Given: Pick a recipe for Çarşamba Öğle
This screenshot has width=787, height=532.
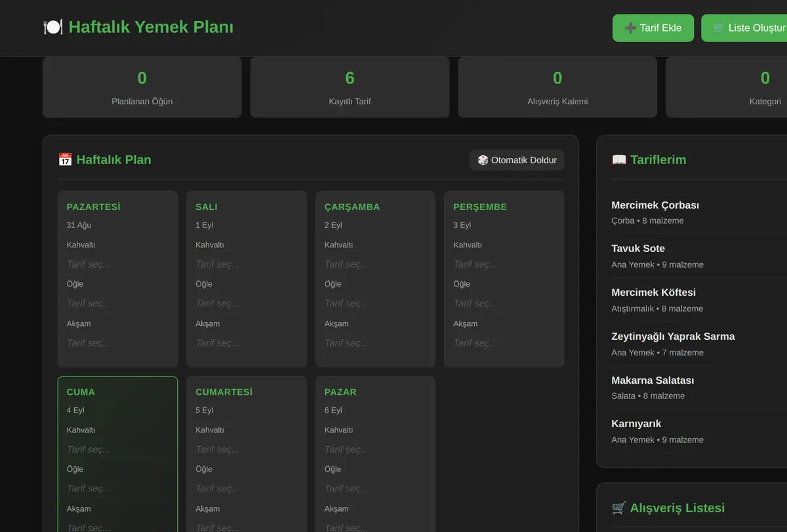Looking at the screenshot, I should click(375, 303).
